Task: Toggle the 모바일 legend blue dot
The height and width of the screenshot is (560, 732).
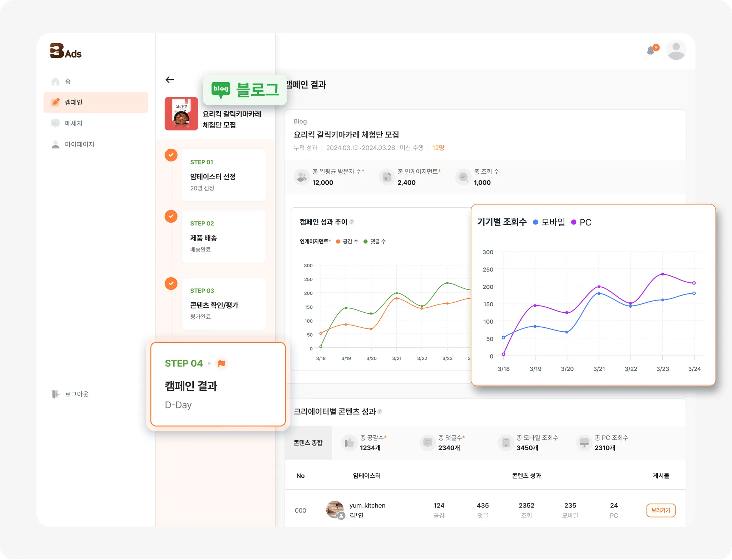Action: (x=535, y=222)
